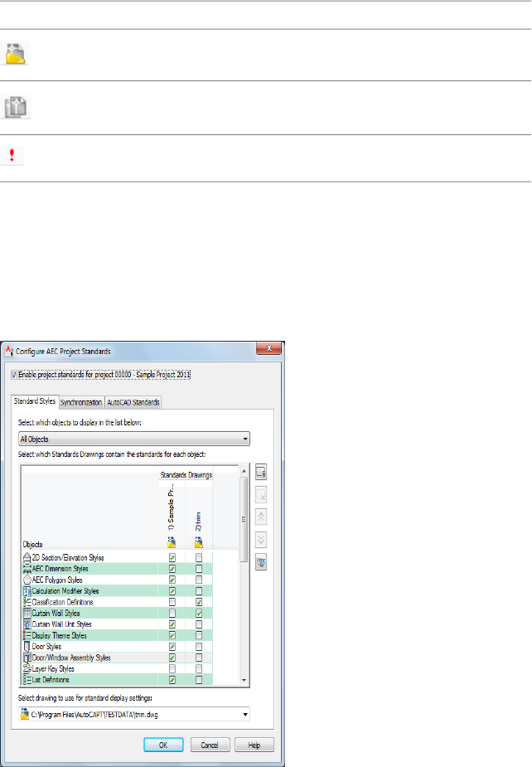This screenshot has width=532, height=767.
Task: Click the Door Styles door icon
Action: (27, 647)
